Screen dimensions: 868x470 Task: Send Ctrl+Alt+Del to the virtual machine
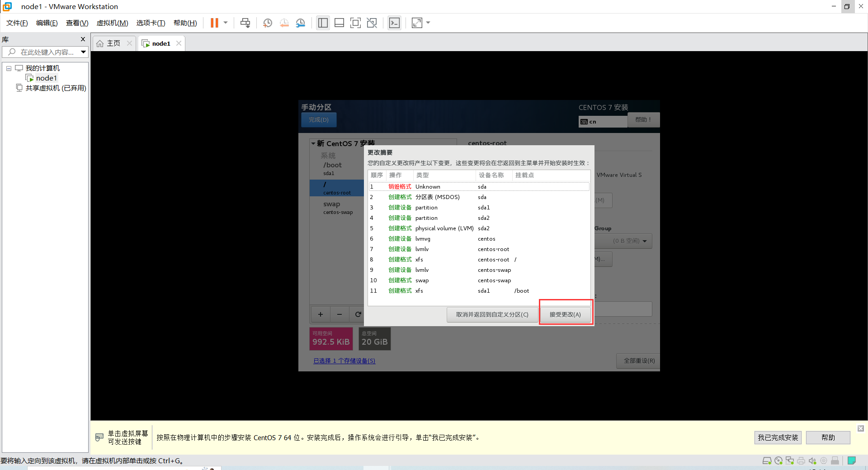[245, 23]
